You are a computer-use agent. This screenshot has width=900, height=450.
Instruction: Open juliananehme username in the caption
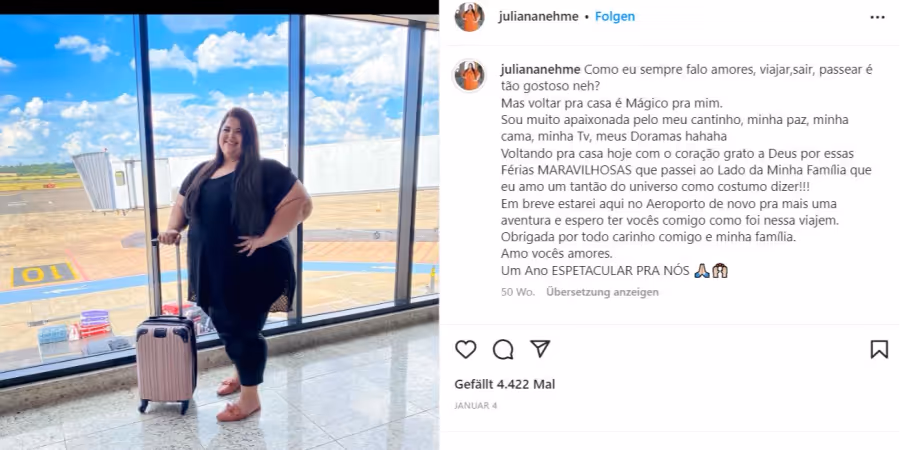pos(541,70)
